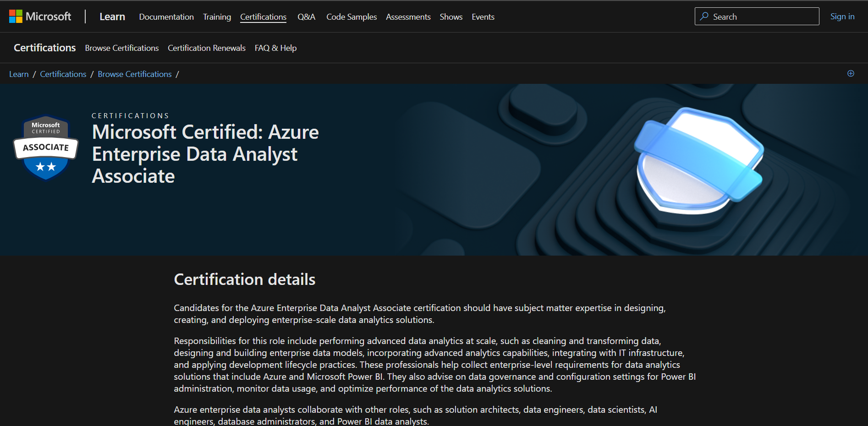Open Code Samples page
The width and height of the screenshot is (868, 426).
[x=352, y=17]
